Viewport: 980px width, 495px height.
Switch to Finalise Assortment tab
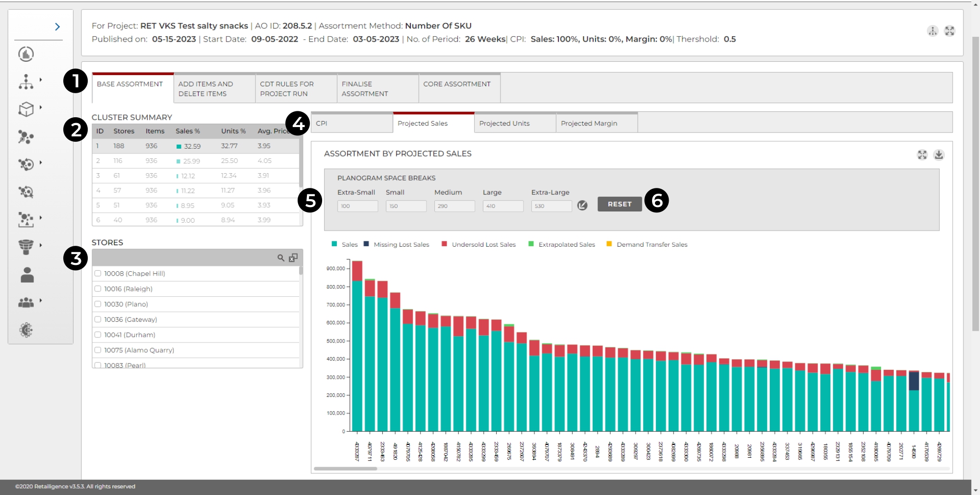click(x=377, y=89)
